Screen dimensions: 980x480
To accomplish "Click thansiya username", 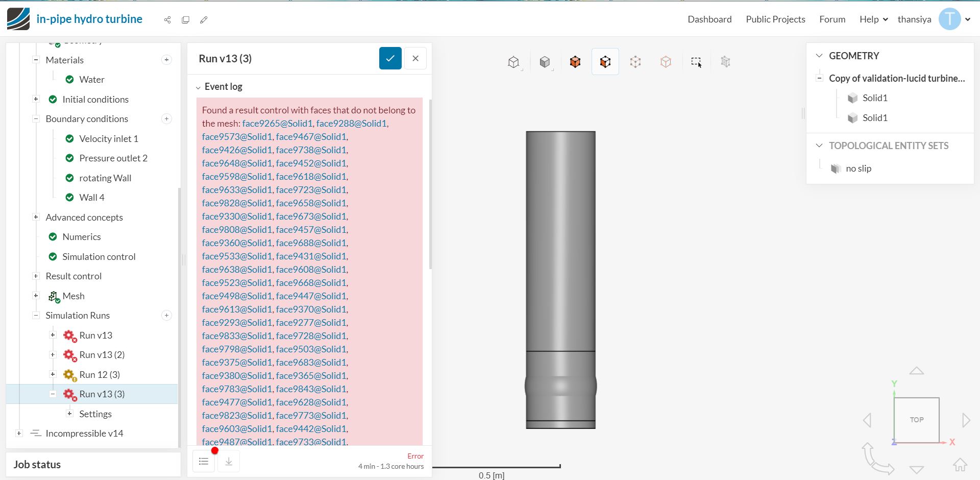I will 914,19.
